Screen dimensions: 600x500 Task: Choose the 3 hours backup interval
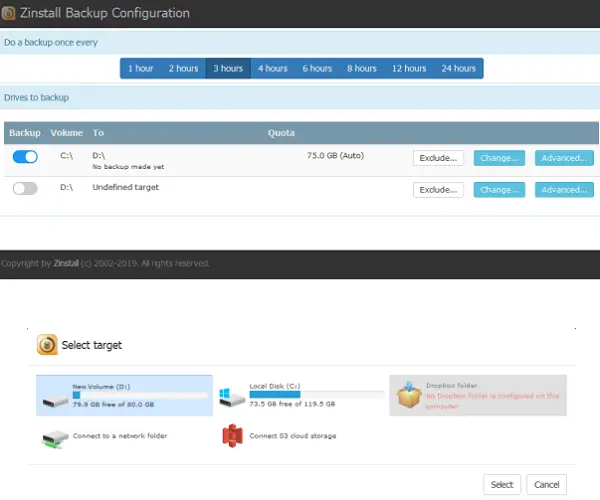point(228,68)
